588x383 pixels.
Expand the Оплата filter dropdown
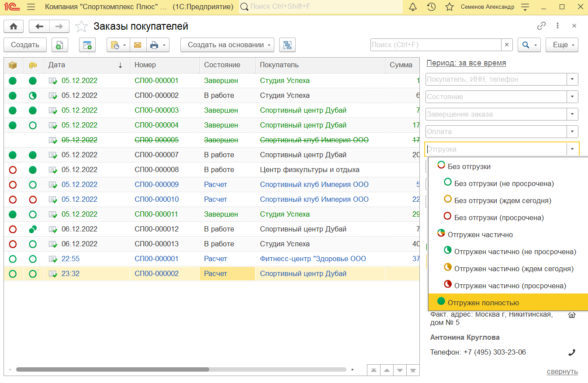click(572, 132)
